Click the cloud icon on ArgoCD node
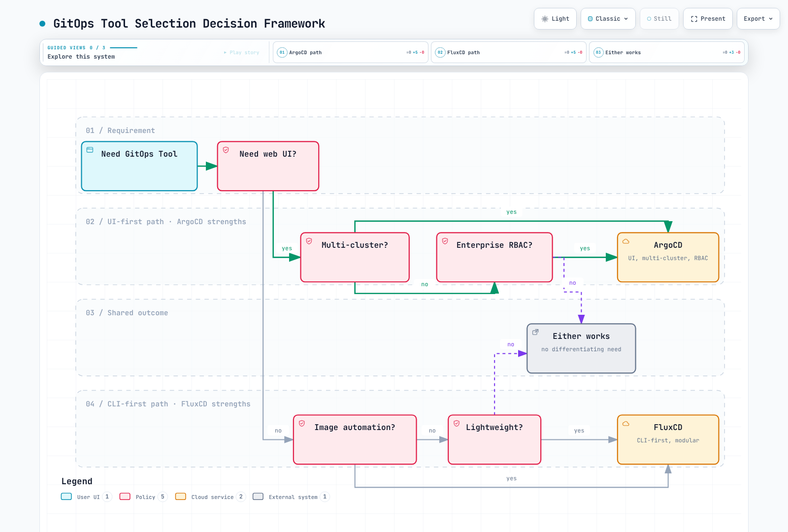788x532 pixels. point(626,241)
